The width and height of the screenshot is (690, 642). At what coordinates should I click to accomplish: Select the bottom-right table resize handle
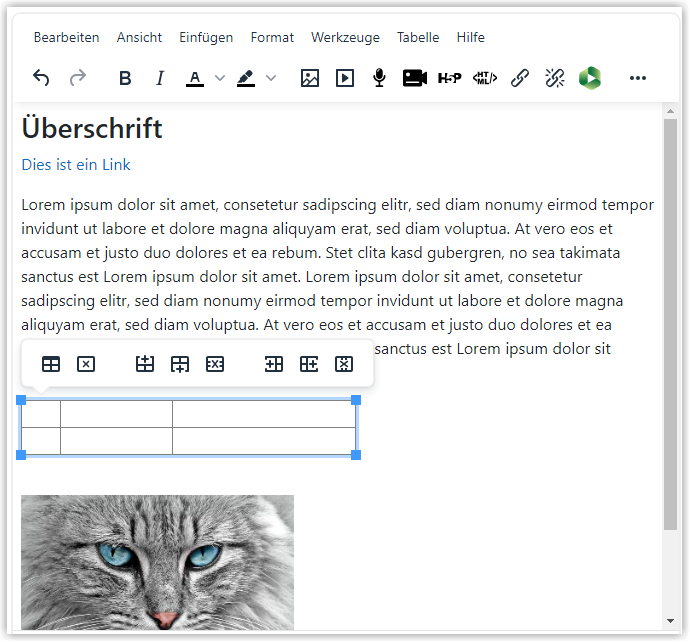pyautogui.click(x=356, y=455)
